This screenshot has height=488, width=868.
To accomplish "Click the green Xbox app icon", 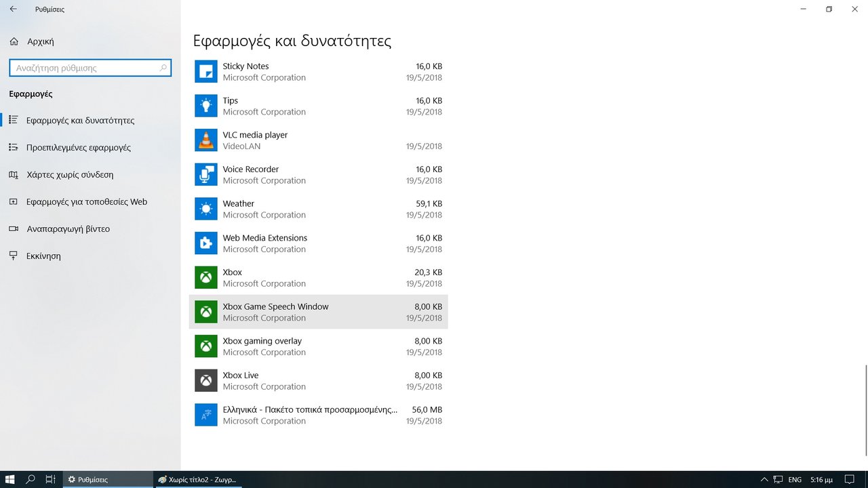I will pyautogui.click(x=205, y=277).
